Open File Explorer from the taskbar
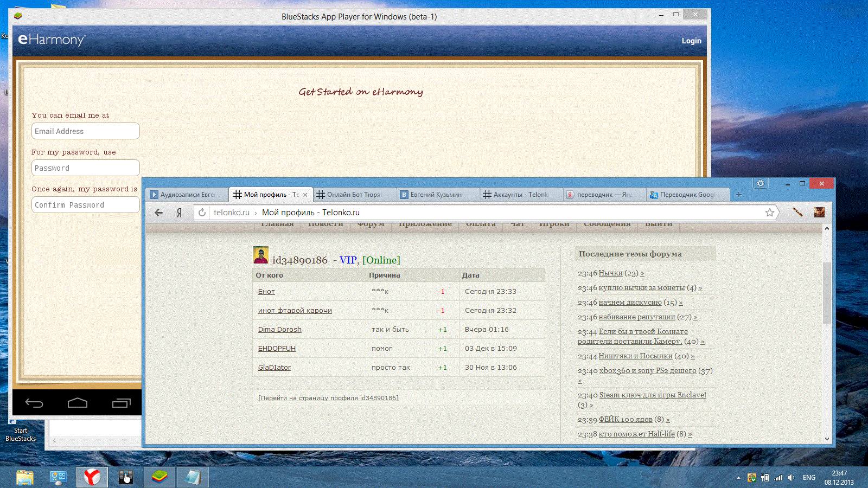 [x=25, y=478]
